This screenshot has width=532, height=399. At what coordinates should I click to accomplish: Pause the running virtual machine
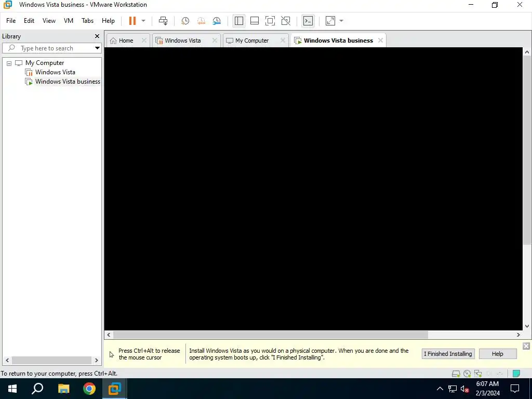tap(132, 21)
